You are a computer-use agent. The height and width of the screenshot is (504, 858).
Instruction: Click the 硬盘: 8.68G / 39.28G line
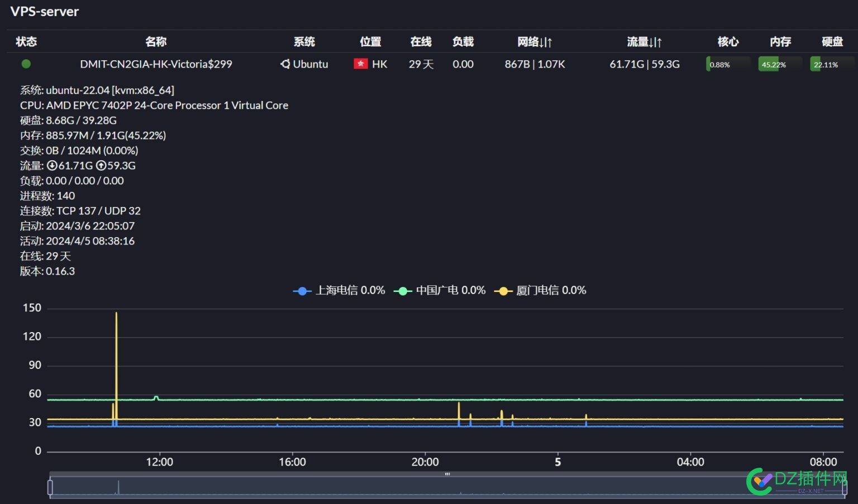click(x=68, y=120)
